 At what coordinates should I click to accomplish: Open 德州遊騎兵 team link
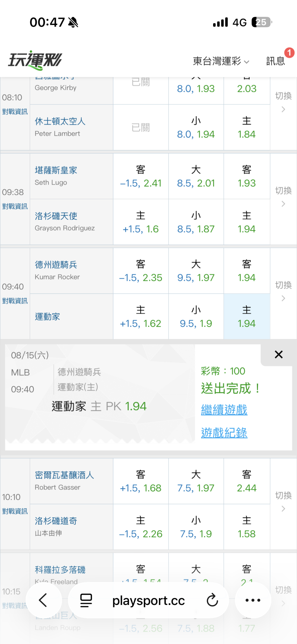56,265
